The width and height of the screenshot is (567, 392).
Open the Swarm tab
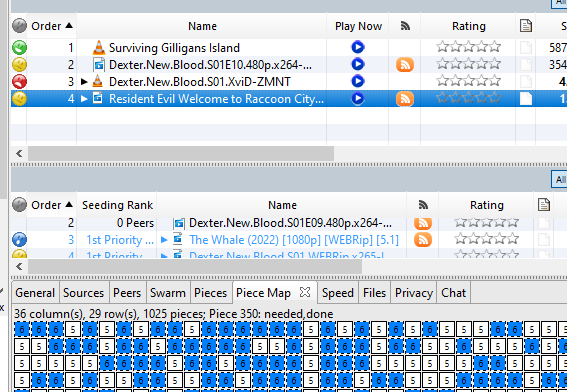point(168,293)
